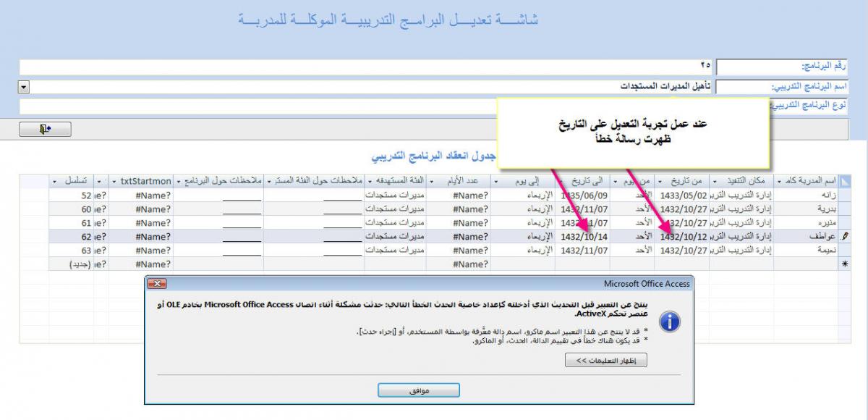Select trainer name cell عواطف
Screen dimensions: 868x420
tap(806, 236)
